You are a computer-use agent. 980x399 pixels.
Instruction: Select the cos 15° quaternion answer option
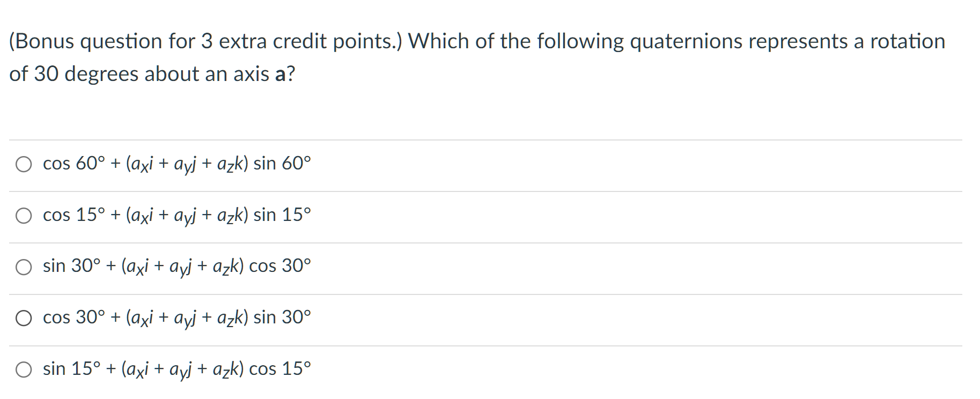[177, 216]
